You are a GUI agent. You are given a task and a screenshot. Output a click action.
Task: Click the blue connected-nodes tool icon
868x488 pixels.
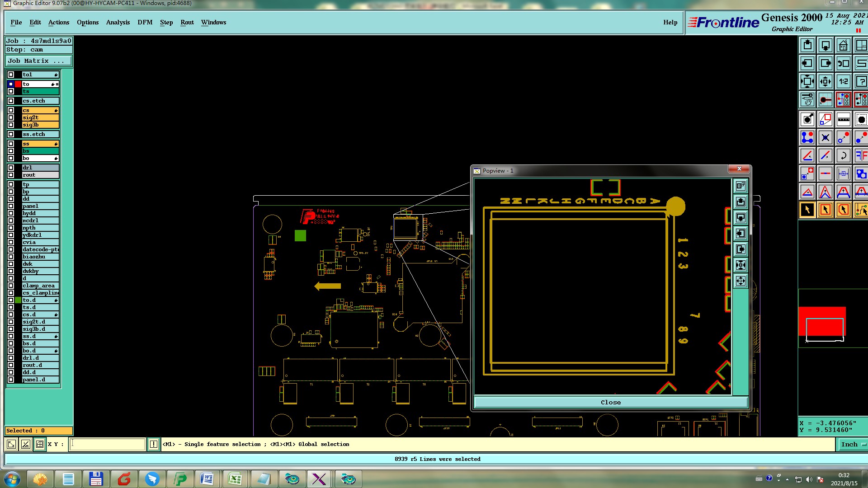tap(807, 137)
